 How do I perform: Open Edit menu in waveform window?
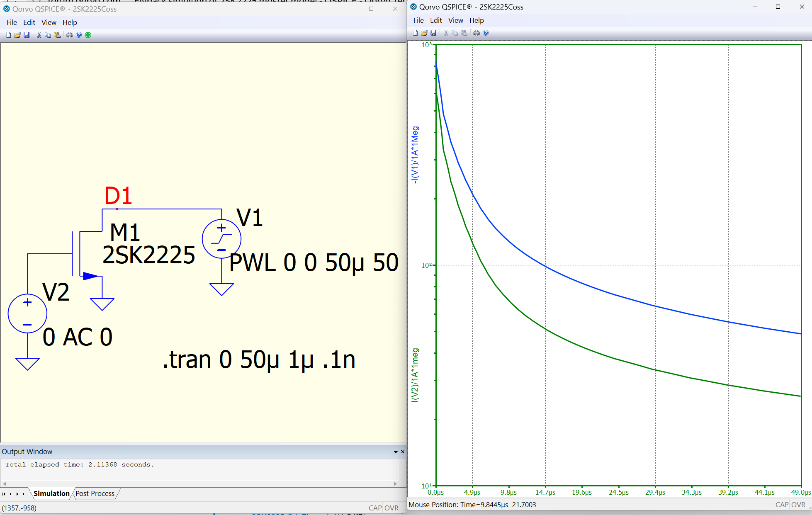click(x=435, y=20)
